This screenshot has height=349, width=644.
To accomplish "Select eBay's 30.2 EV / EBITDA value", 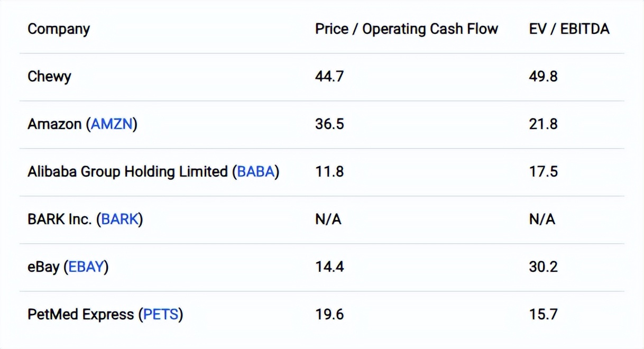I will pos(543,267).
